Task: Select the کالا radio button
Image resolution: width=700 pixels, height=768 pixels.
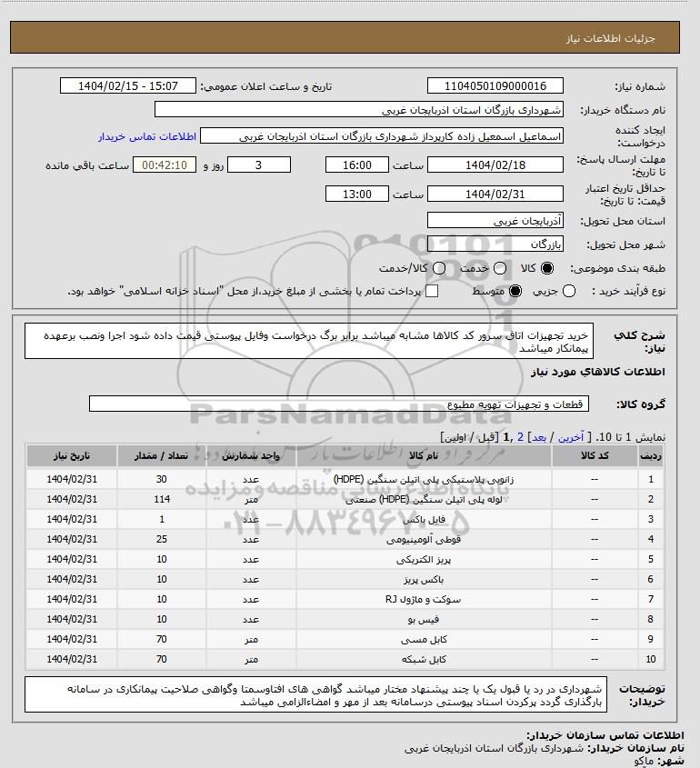Action: pyautogui.click(x=546, y=268)
